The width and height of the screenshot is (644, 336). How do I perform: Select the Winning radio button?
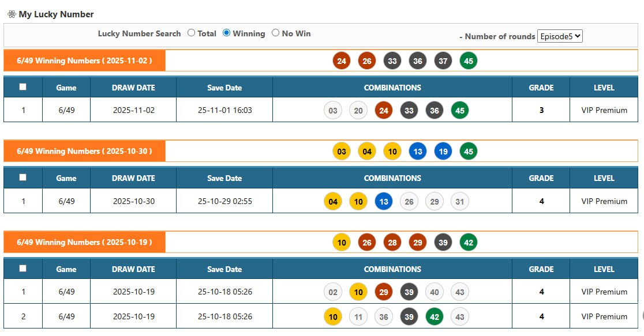227,33
